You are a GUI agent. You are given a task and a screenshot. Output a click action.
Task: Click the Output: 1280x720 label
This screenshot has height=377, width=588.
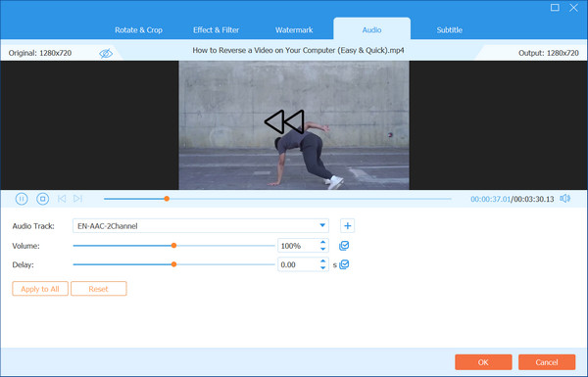pyautogui.click(x=549, y=53)
